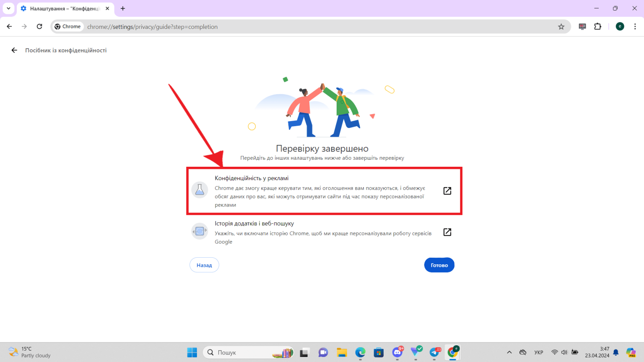Screen dimensions: 644x362
Task: Open a new browser tab
Action: (123, 8)
